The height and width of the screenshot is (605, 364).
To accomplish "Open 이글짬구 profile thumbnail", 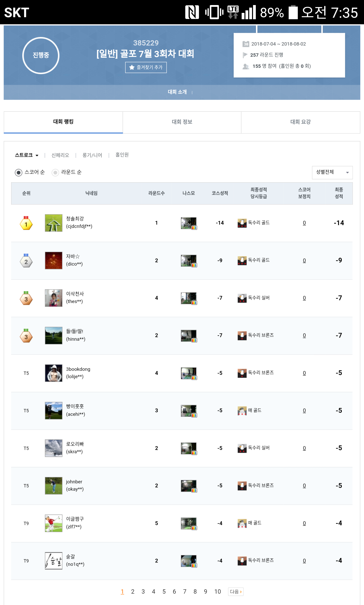I will click(x=54, y=523).
